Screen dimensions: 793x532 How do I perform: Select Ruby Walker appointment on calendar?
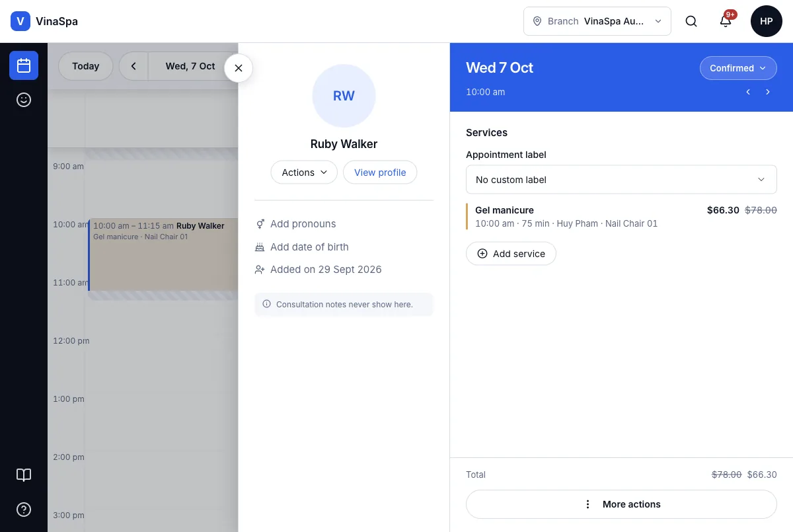point(163,254)
